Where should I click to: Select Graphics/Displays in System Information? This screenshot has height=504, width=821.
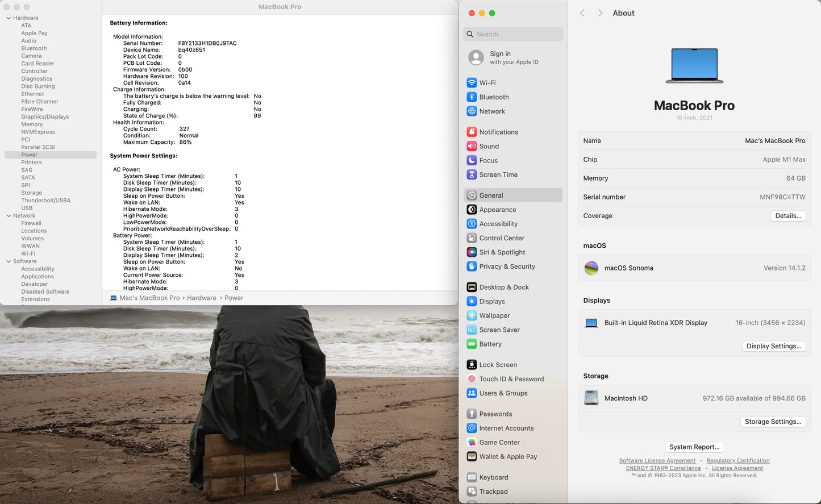point(45,117)
